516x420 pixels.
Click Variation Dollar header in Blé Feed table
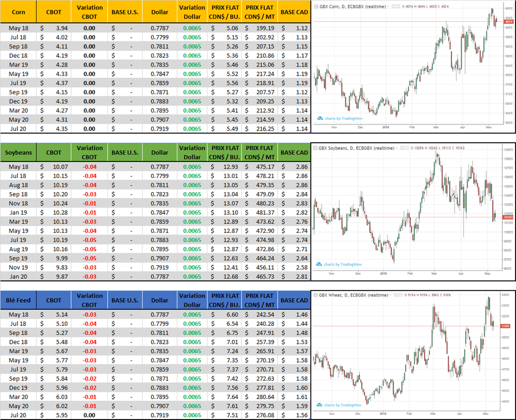192,300
